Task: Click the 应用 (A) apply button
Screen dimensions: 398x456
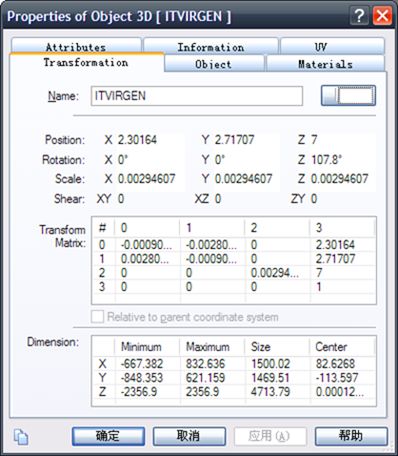Action: (x=270, y=436)
